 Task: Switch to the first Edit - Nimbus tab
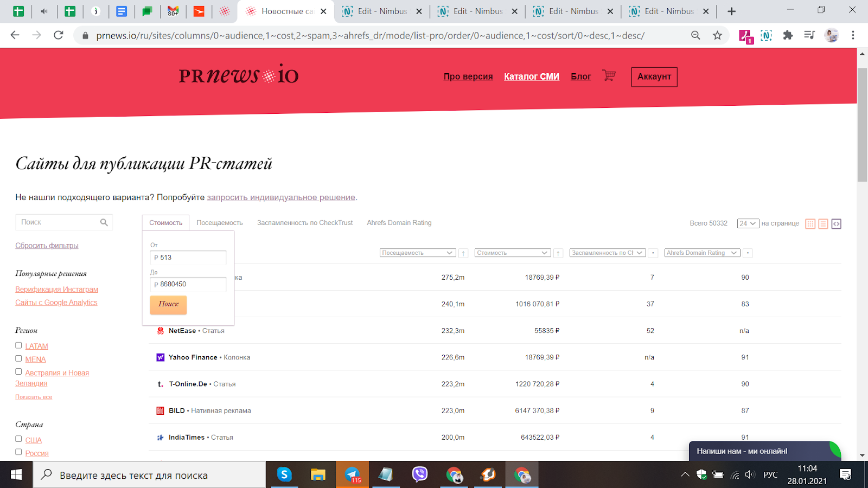click(382, 11)
